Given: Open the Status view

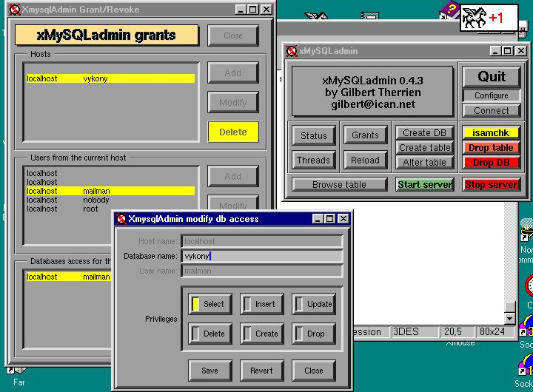Looking at the screenshot, I should point(314,135).
